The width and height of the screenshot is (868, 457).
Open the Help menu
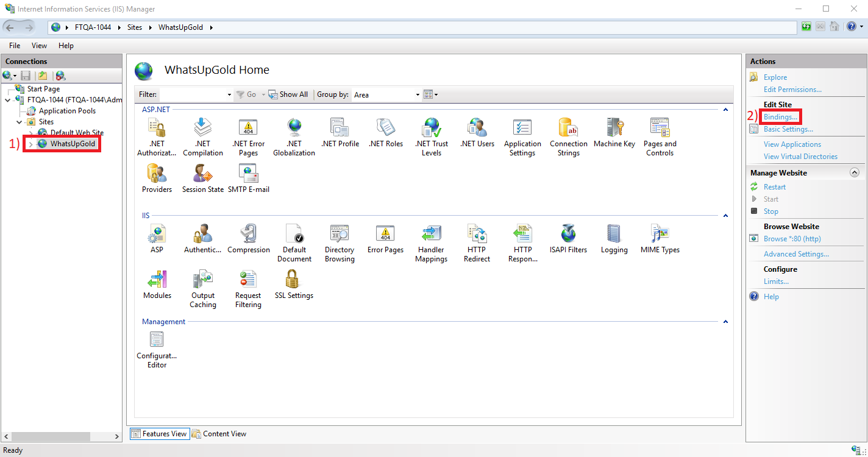[x=66, y=46]
